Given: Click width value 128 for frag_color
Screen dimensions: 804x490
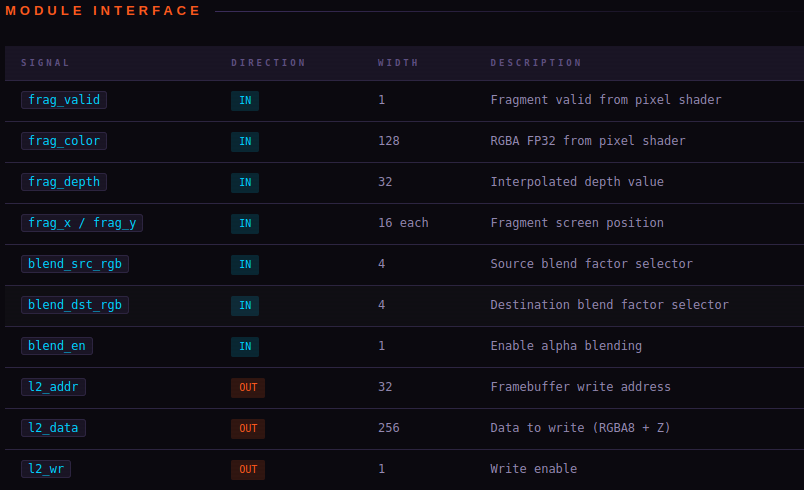Looking at the screenshot, I should pyautogui.click(x=389, y=141).
